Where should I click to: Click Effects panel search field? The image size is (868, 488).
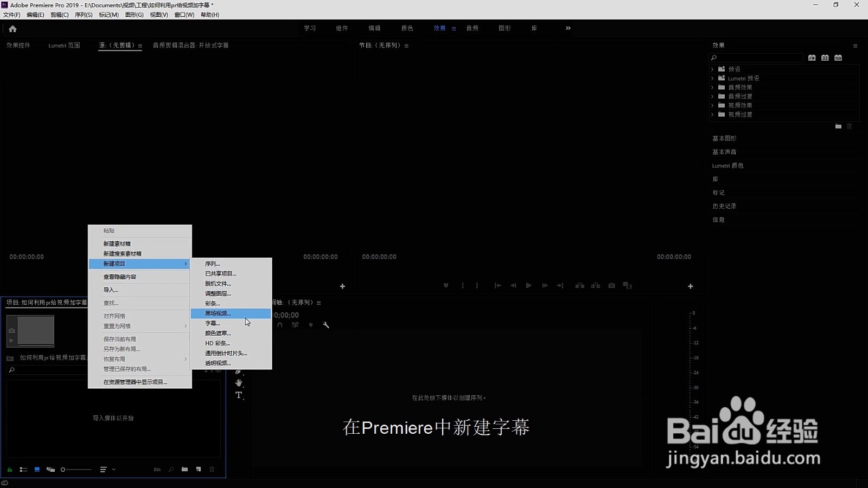point(756,57)
